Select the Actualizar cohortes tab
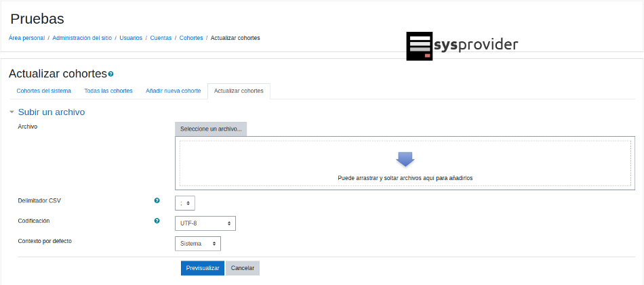This screenshot has width=644, height=285. (x=239, y=91)
